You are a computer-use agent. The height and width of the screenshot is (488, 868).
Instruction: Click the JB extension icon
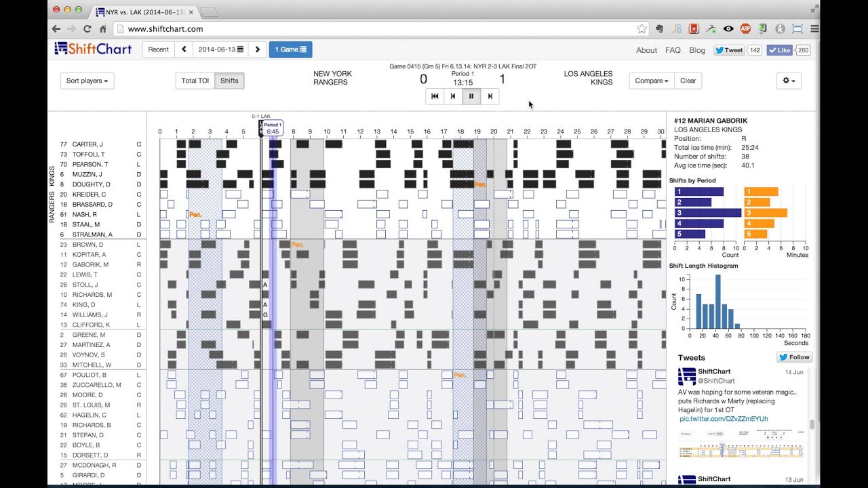coord(676,29)
